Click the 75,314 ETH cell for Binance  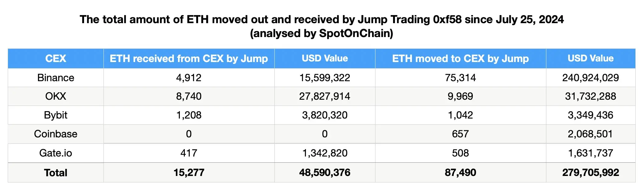point(460,77)
